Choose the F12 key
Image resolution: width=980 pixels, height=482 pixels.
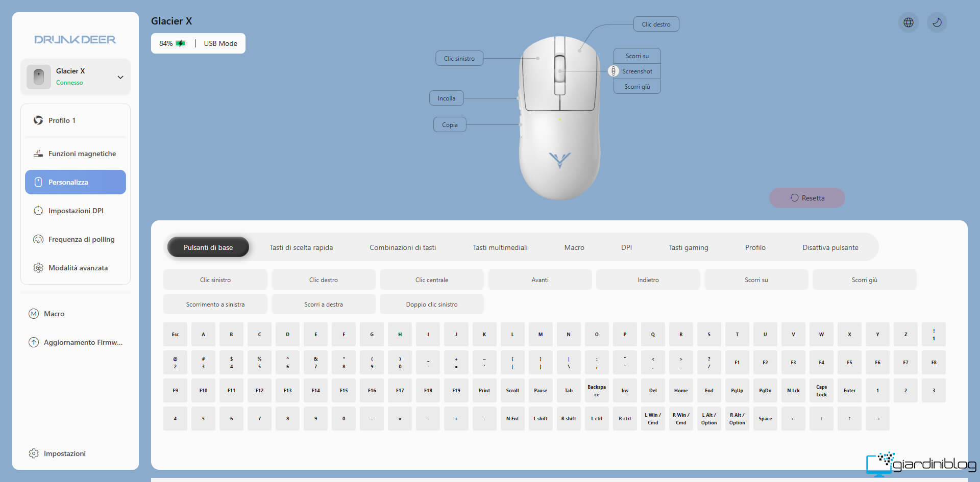coord(259,391)
